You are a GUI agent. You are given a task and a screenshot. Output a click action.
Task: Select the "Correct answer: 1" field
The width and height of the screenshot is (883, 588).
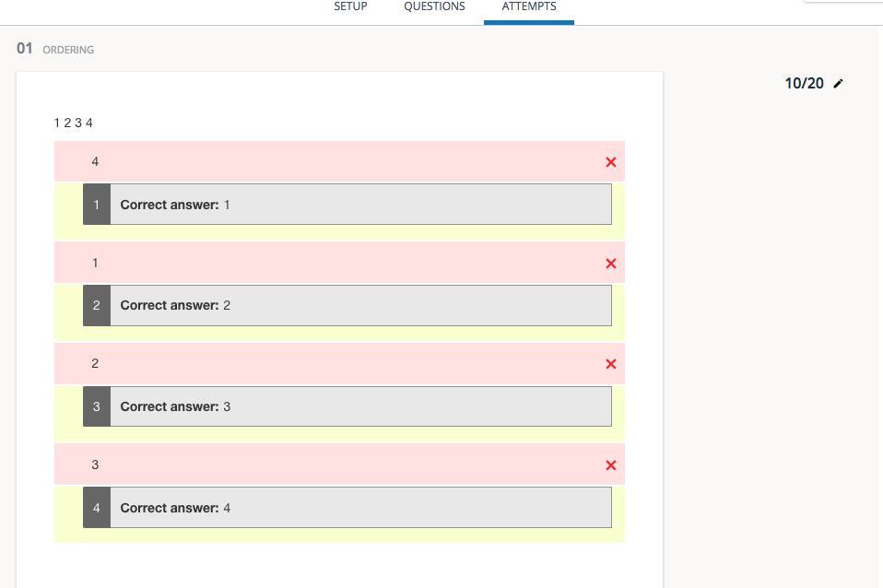[359, 204]
